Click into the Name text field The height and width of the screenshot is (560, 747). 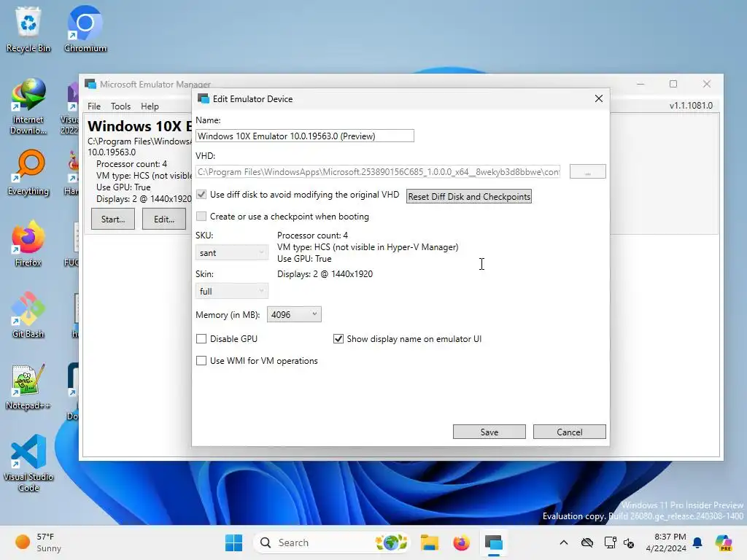pos(304,136)
